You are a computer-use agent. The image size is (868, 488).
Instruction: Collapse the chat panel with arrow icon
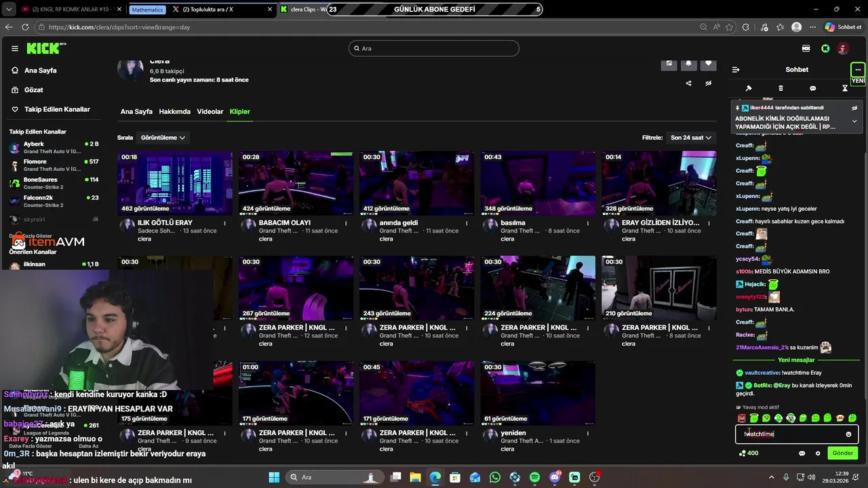[x=736, y=69]
